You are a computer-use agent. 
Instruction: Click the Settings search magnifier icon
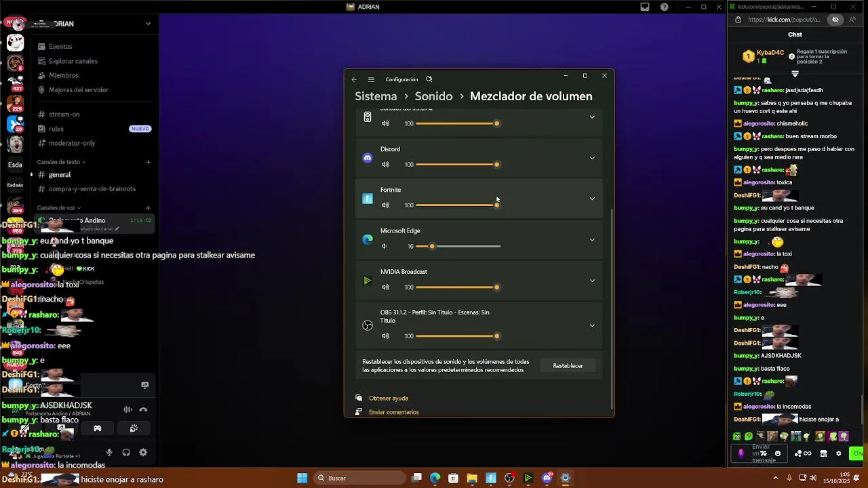coord(429,79)
